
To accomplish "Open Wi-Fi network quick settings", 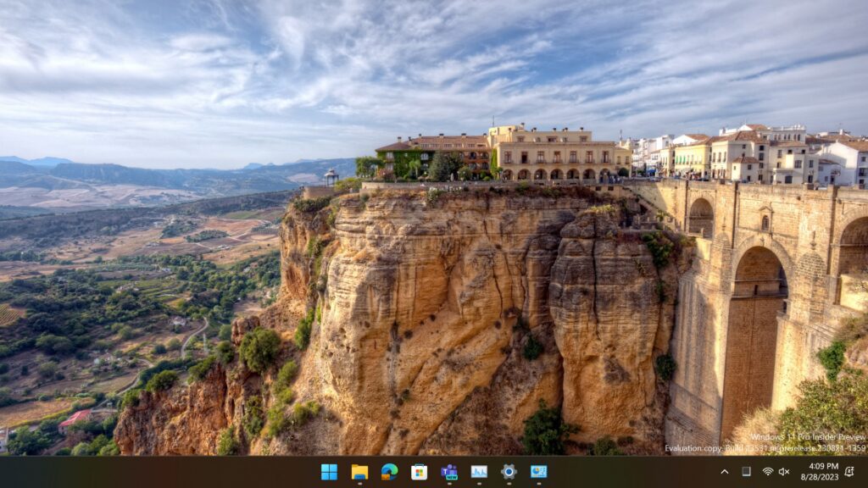I will click(x=767, y=472).
